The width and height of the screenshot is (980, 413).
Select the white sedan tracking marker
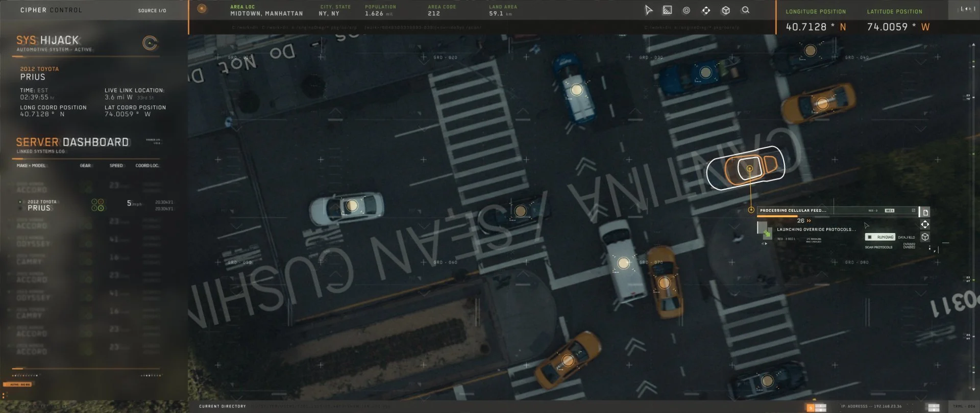[x=352, y=205]
